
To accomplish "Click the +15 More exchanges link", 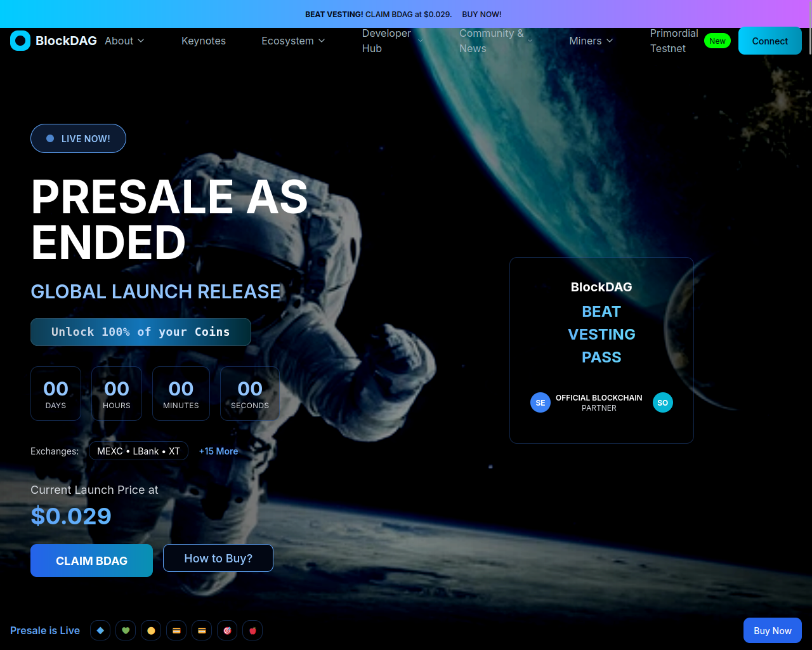I will (218, 451).
